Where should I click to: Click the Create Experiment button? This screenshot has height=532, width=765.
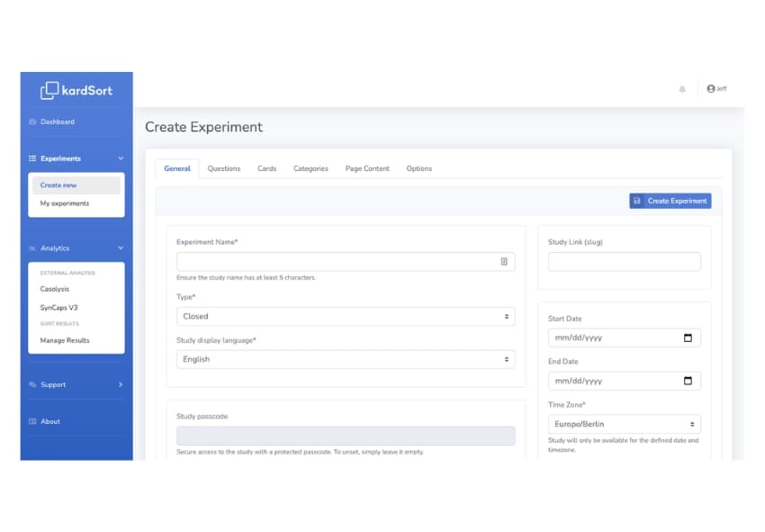[670, 201]
